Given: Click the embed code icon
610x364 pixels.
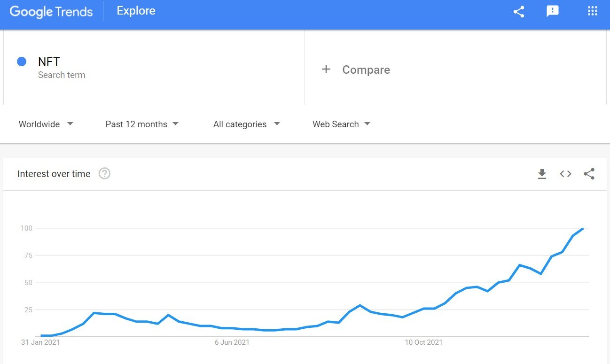Looking at the screenshot, I should coord(565,174).
